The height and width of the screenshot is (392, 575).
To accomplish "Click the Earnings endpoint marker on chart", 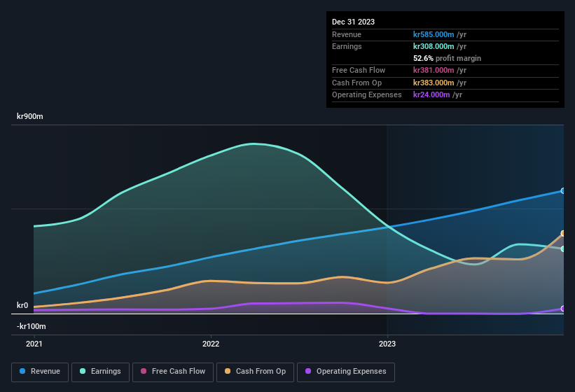I will click(563, 248).
